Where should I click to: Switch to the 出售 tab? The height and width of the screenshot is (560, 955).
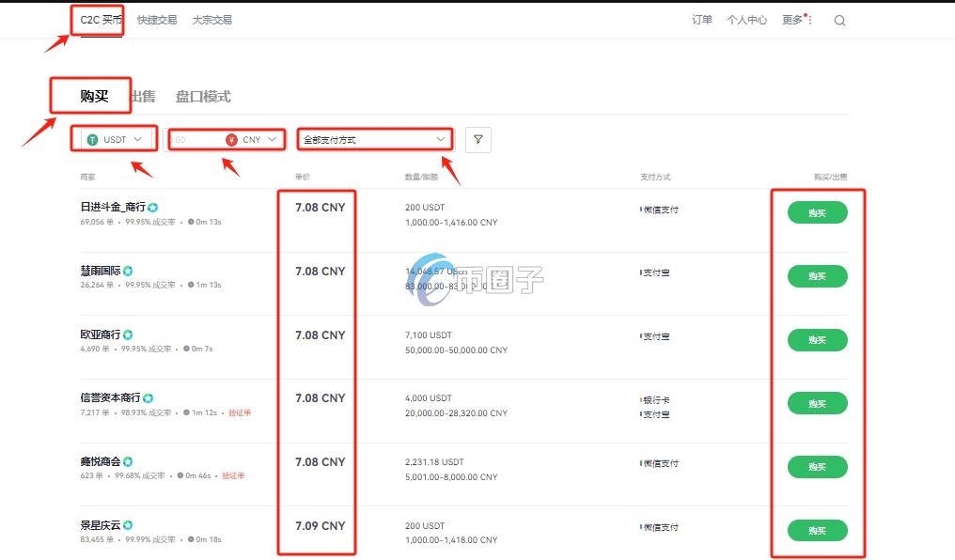(x=143, y=97)
